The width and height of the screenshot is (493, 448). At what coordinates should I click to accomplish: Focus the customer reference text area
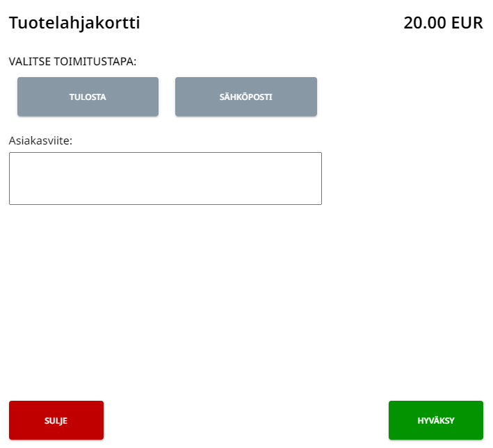165,179
